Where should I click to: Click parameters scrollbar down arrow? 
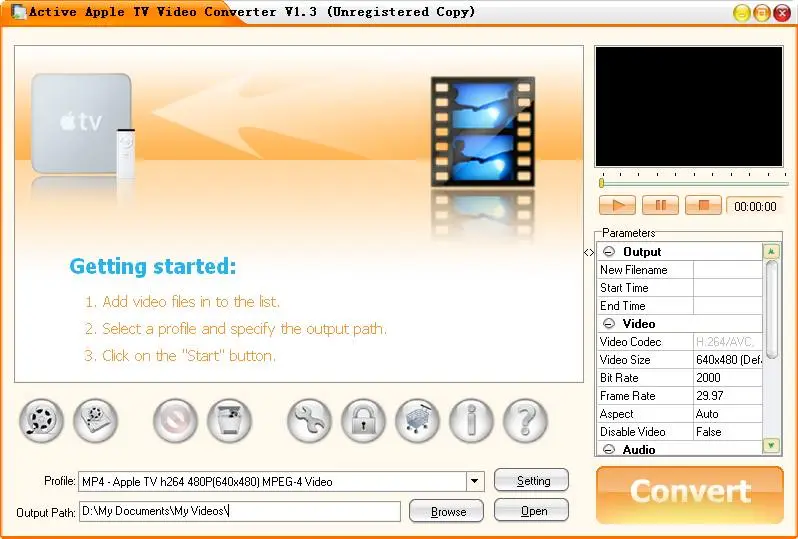771,446
